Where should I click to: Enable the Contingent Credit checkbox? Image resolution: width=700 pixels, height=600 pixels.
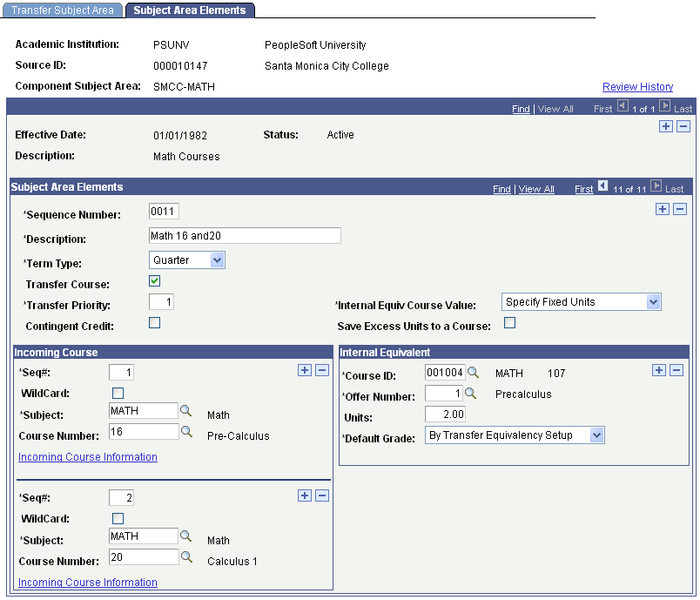coord(154,323)
